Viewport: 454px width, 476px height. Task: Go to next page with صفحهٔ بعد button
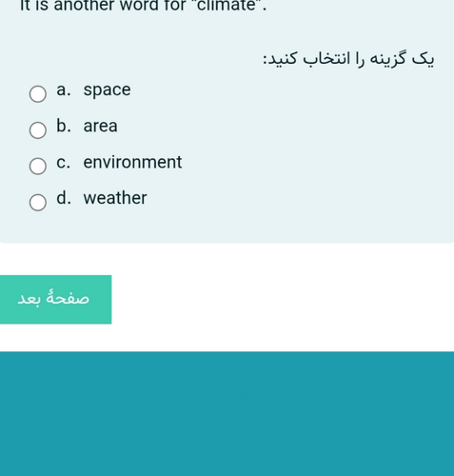[x=55, y=300]
